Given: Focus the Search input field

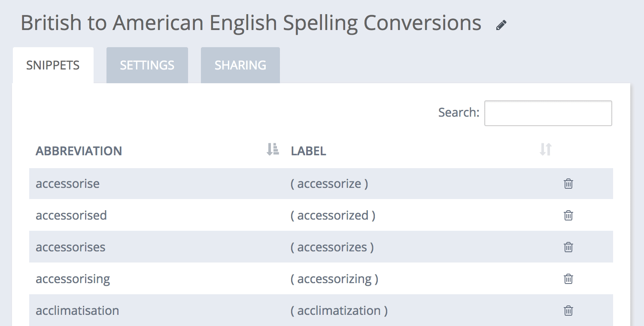Looking at the screenshot, I should (x=548, y=113).
